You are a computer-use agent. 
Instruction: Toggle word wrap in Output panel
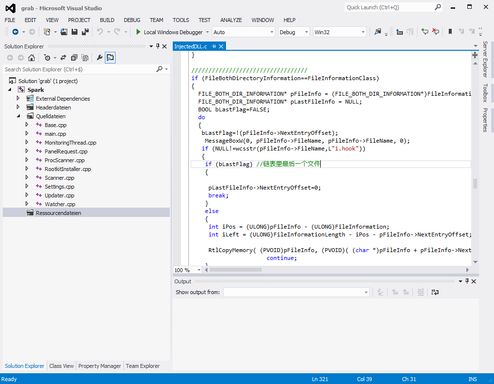[435, 292]
